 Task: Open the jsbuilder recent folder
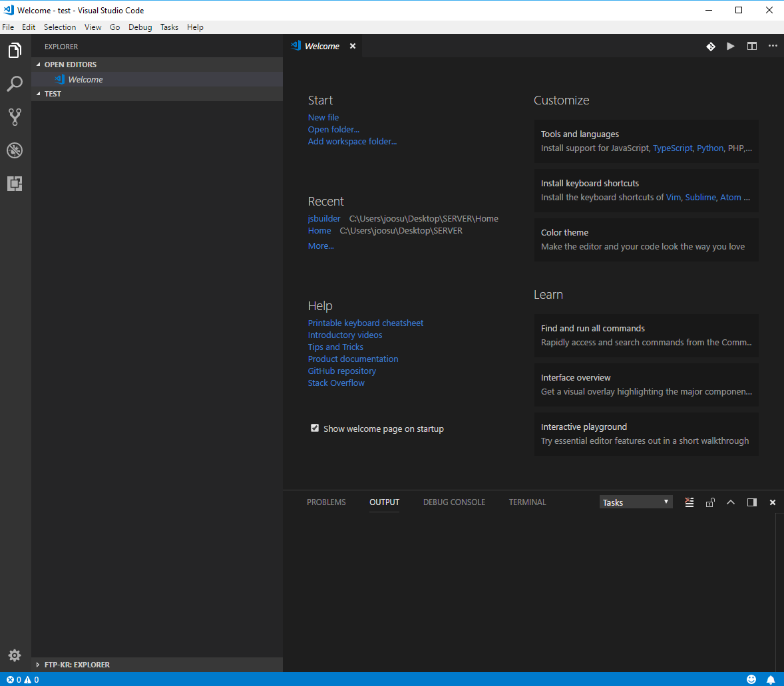(x=324, y=218)
